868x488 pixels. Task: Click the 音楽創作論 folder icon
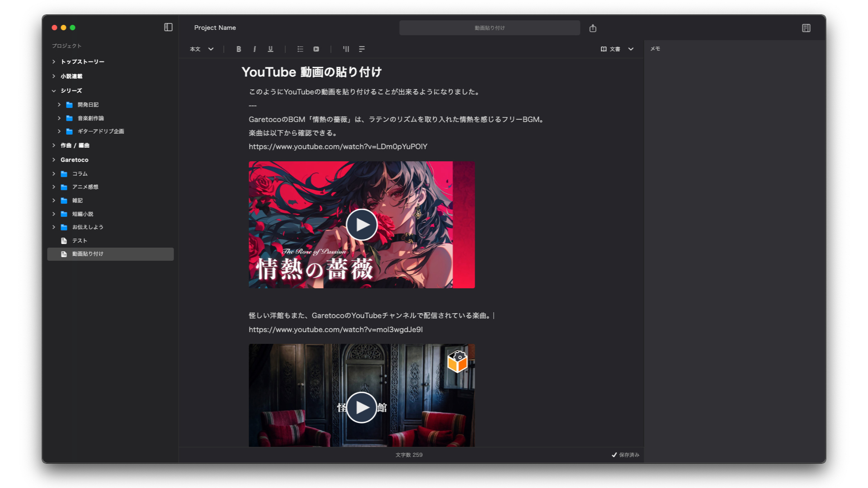coord(69,118)
